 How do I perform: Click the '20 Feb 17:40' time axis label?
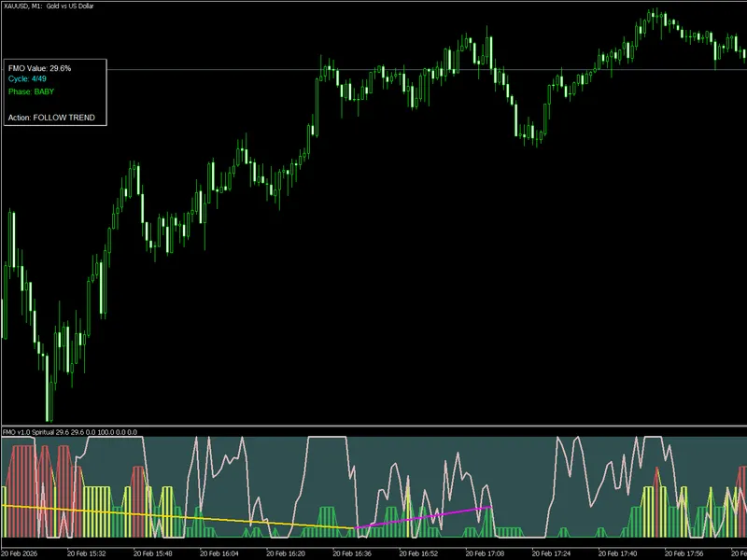coord(618,553)
